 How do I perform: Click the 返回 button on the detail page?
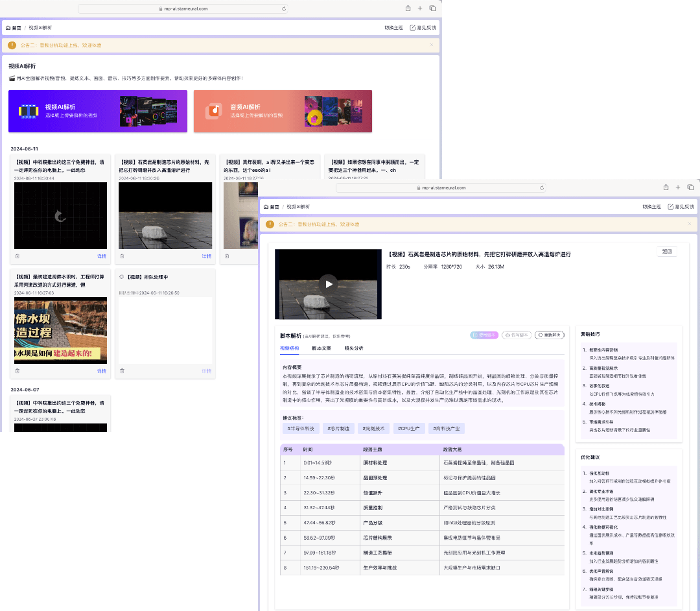[667, 252]
